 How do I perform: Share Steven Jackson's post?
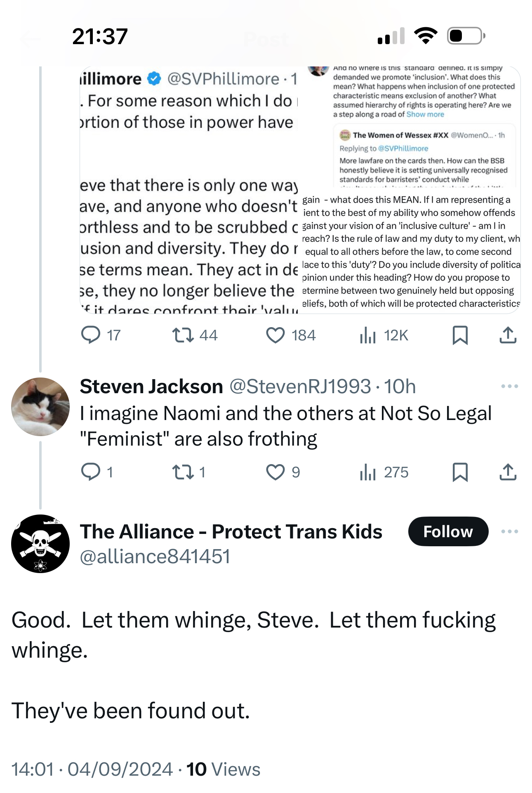(508, 472)
